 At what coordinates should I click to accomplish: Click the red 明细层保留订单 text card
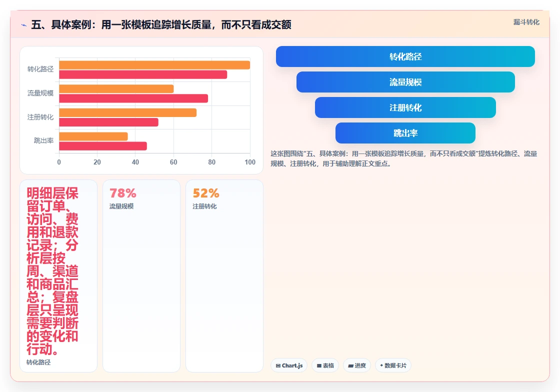[58, 276]
